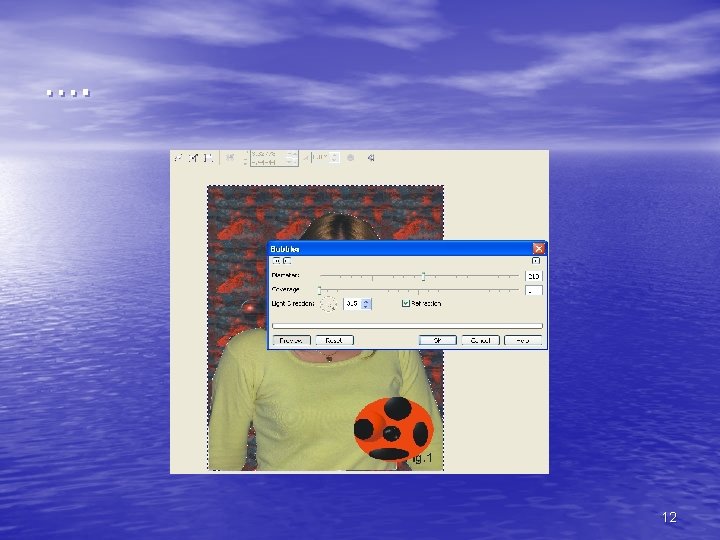Click the Reset button

(334, 340)
